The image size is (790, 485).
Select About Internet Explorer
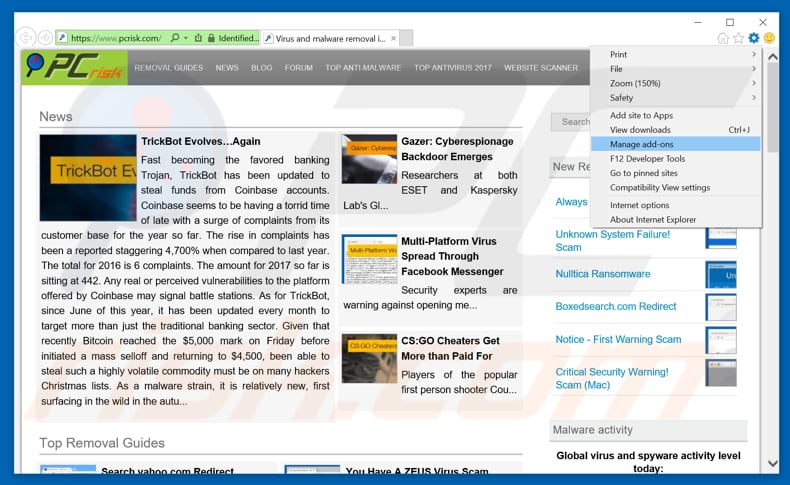coord(676,220)
